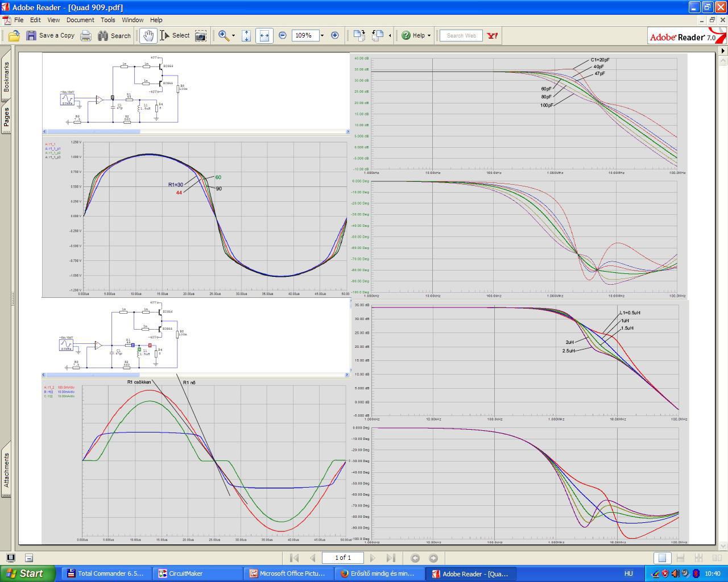The height and width of the screenshot is (582, 728).
Task: Click the full screen view icon in status bar
Action: click(x=11, y=558)
